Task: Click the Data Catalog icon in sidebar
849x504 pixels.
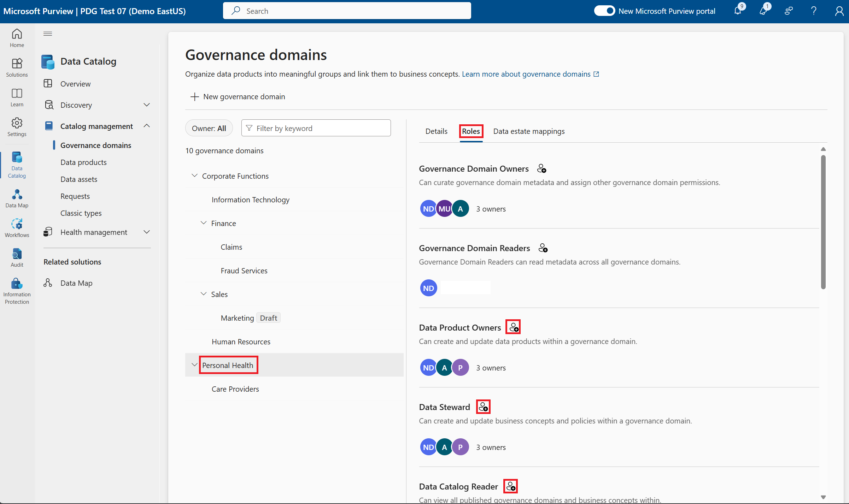Action: (x=16, y=162)
